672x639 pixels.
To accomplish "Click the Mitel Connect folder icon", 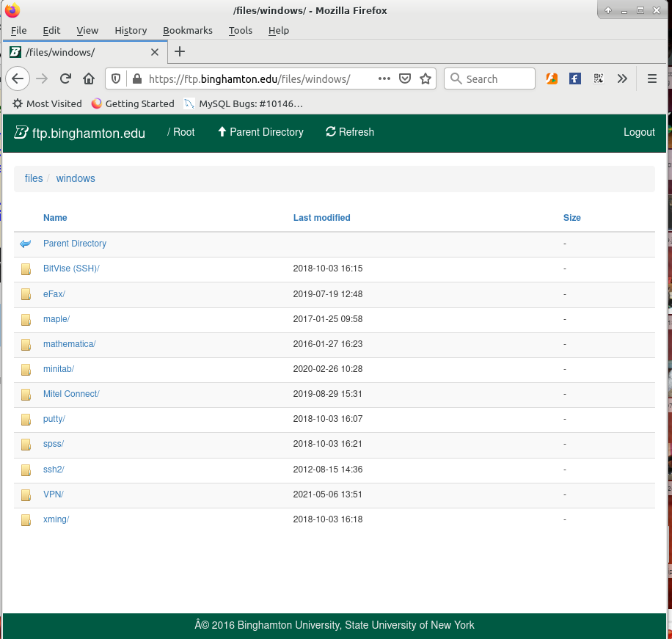I will tap(26, 394).
